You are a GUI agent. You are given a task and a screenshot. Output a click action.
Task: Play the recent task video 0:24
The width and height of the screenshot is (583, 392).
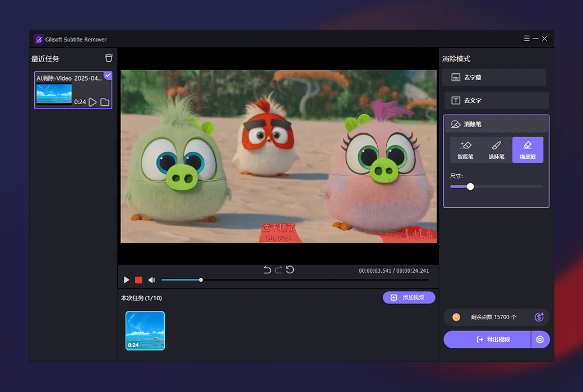tap(93, 102)
